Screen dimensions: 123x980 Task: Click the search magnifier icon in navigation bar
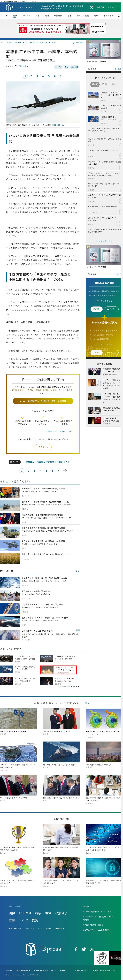tap(119, 16)
